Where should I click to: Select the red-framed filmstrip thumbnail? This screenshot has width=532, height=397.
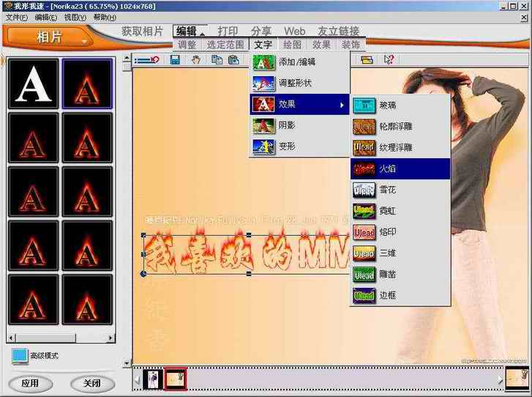(176, 379)
